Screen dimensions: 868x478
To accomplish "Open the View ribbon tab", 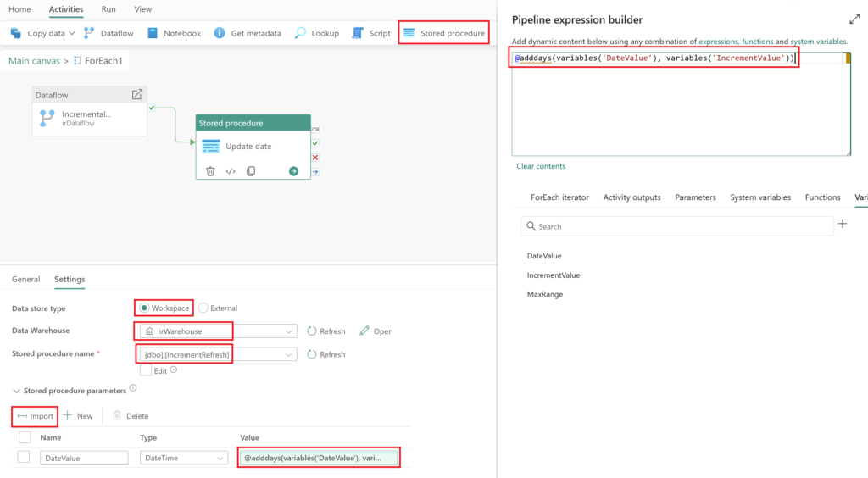I will (x=142, y=9).
